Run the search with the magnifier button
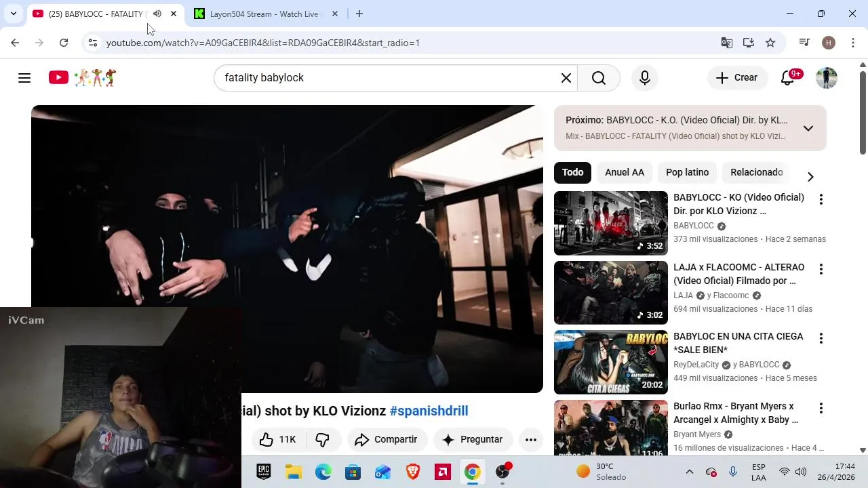 point(599,78)
